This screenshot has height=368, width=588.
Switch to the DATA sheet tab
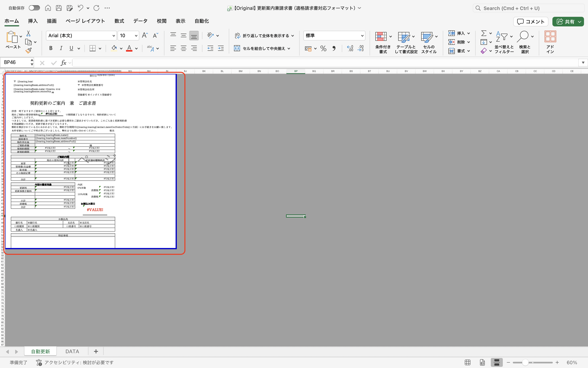[72, 351]
